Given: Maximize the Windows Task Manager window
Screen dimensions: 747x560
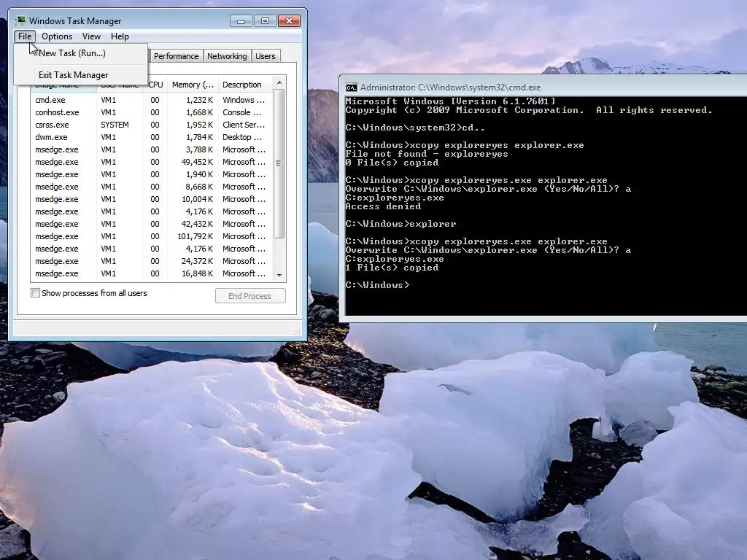Looking at the screenshot, I should 265,21.
